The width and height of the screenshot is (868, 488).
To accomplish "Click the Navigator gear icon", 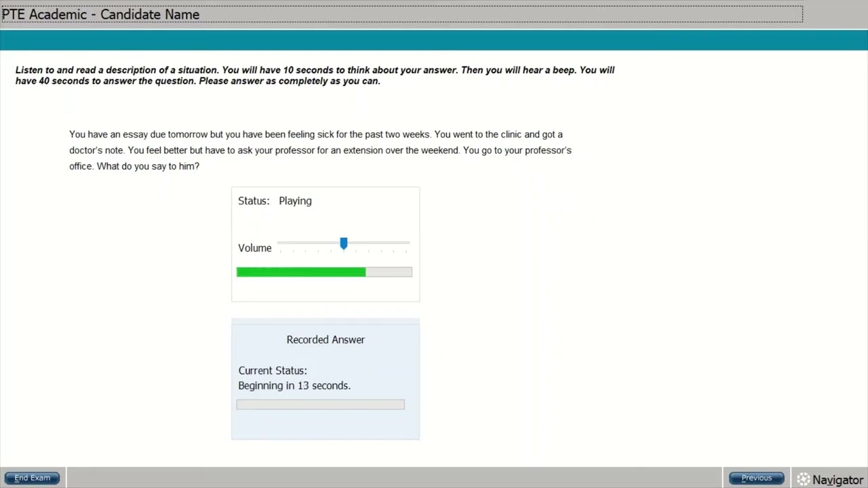I will [804, 480].
